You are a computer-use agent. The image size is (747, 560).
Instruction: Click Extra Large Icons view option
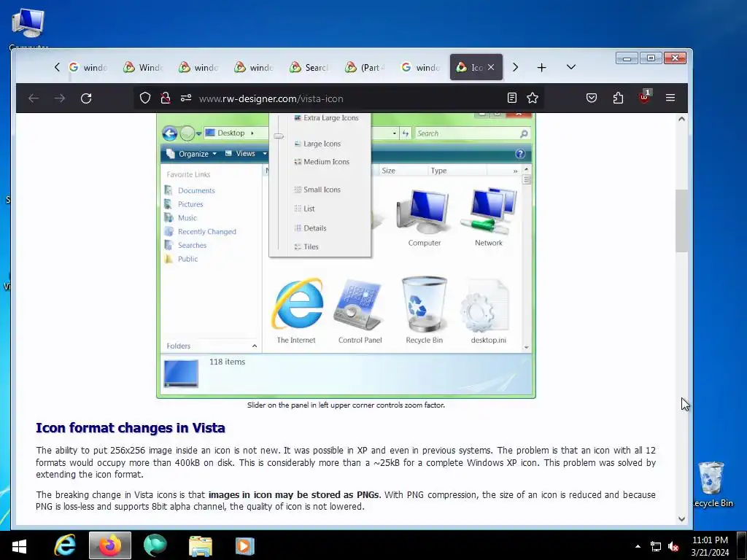pos(326,117)
